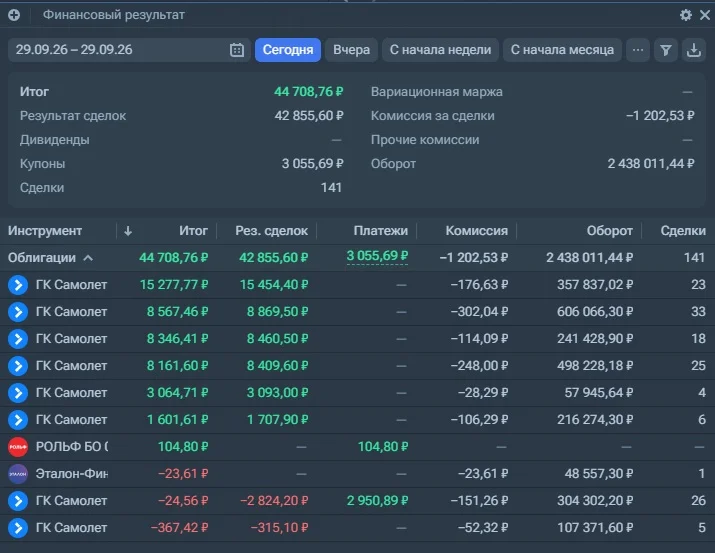715x553 pixels.
Task: Click summary Оборот value 2 438 011,44 ₽
Action: pyautogui.click(x=651, y=164)
